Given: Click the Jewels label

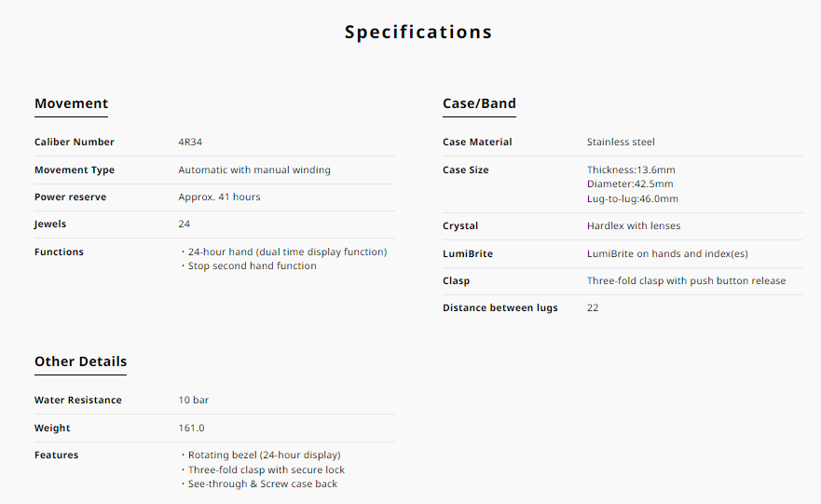Looking at the screenshot, I should click(x=50, y=225).
